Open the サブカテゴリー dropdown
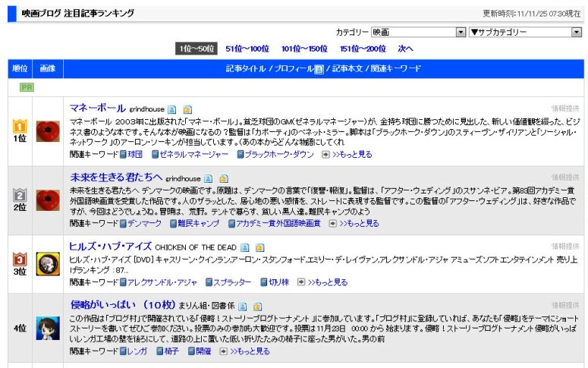 (x=525, y=33)
